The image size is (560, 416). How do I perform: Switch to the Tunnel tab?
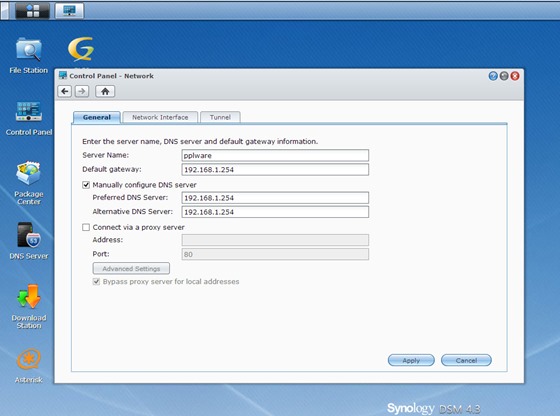220,117
